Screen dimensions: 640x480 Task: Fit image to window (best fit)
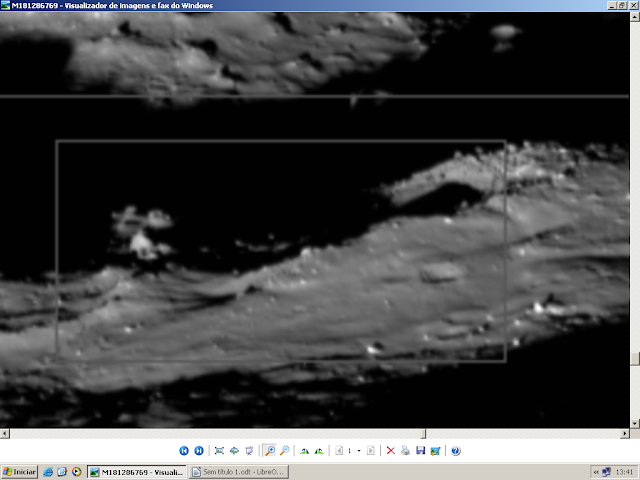219,451
